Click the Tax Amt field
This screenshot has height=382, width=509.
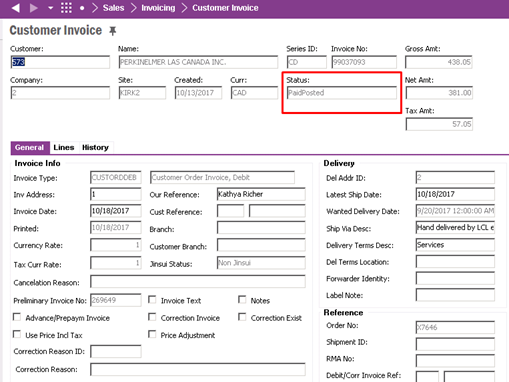tap(439, 124)
